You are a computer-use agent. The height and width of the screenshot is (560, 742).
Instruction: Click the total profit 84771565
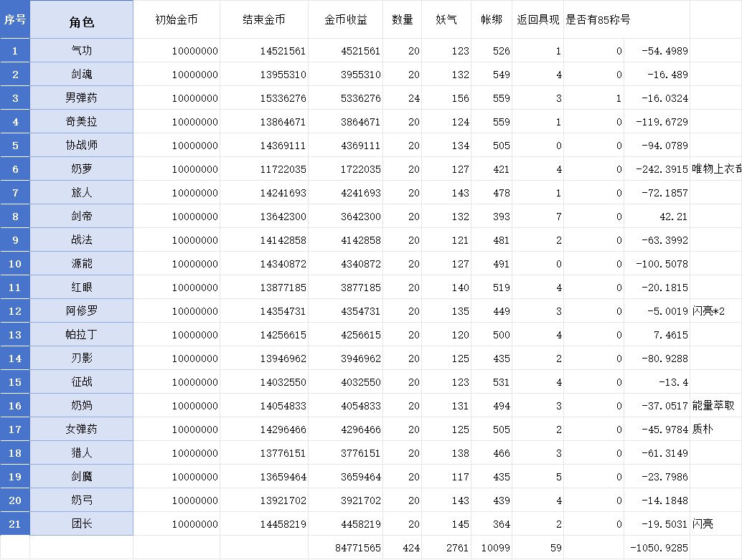(x=358, y=548)
